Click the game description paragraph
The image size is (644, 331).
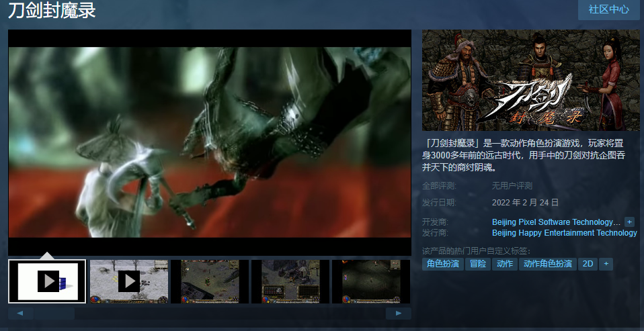pos(524,155)
